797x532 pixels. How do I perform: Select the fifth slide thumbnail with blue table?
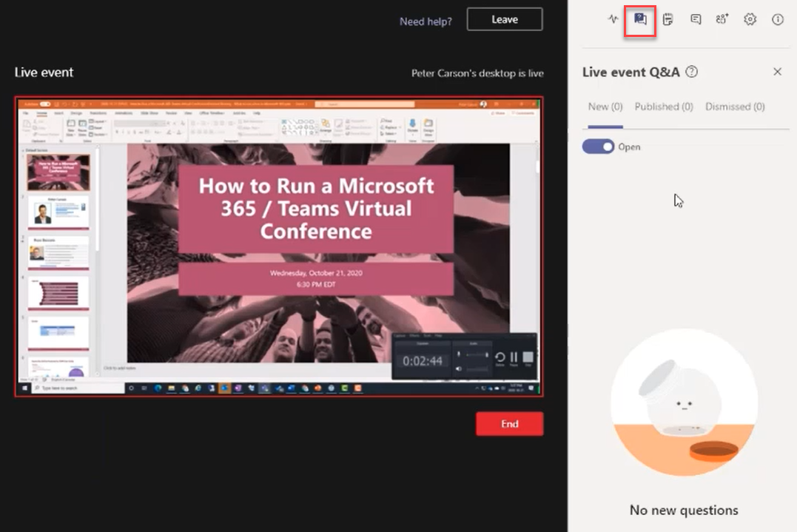pos(58,333)
